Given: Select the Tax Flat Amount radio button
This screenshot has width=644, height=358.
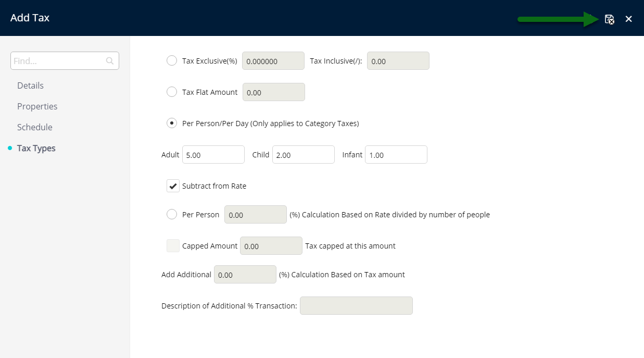Looking at the screenshot, I should coord(172,92).
